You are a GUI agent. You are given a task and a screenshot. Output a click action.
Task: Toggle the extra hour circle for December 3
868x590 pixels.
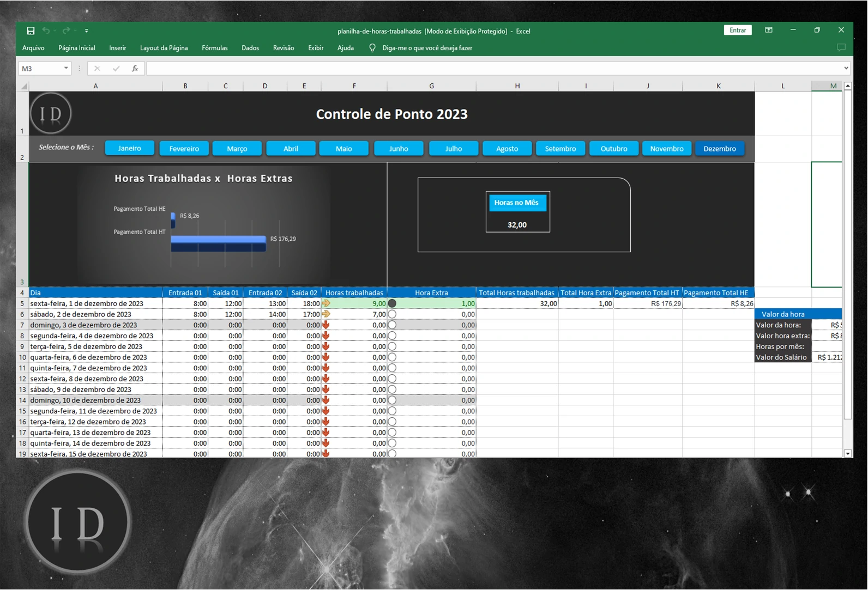(x=392, y=325)
